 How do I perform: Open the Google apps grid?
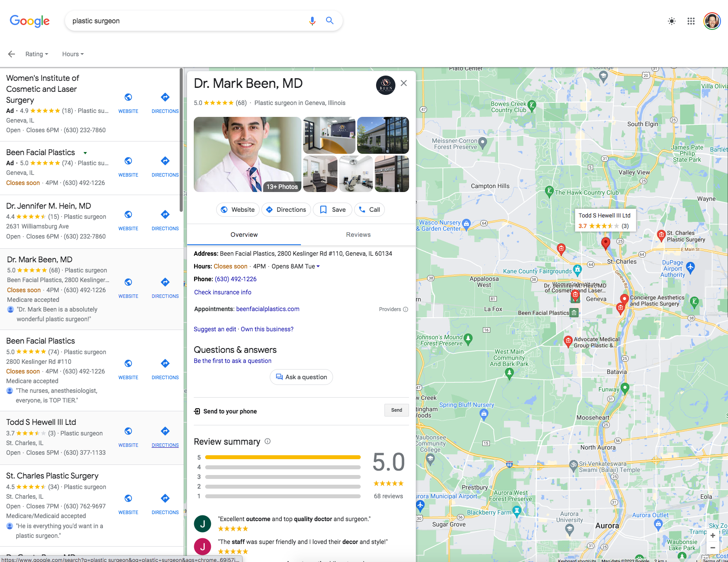point(691,21)
